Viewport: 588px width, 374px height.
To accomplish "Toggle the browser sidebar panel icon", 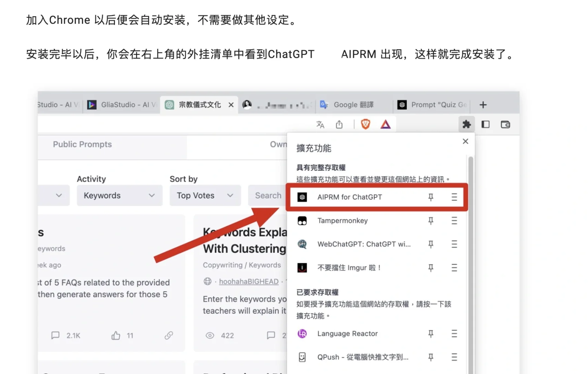I will (x=486, y=124).
